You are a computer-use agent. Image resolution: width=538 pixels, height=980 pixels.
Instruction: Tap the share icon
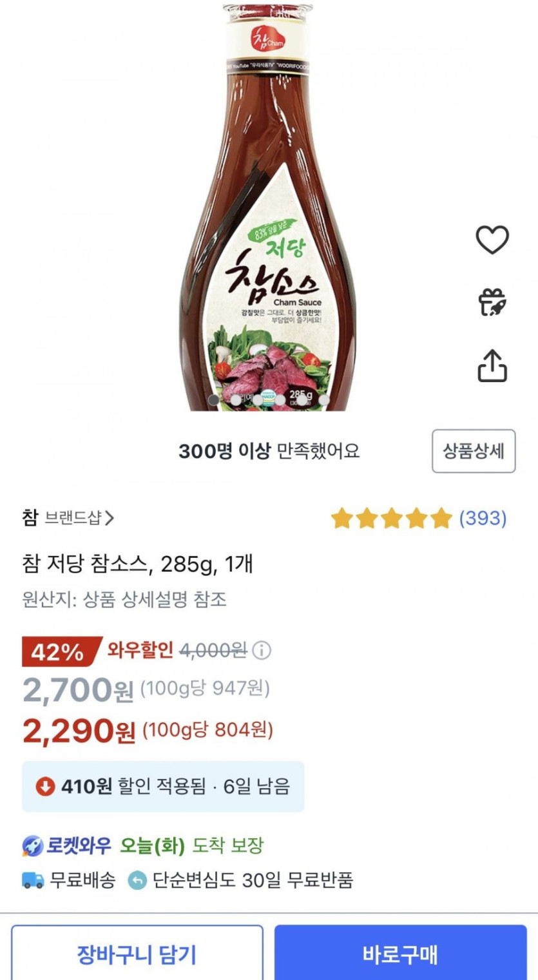[492, 365]
